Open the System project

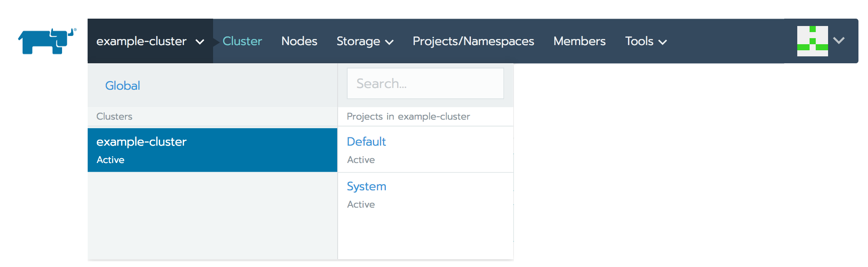tap(366, 186)
